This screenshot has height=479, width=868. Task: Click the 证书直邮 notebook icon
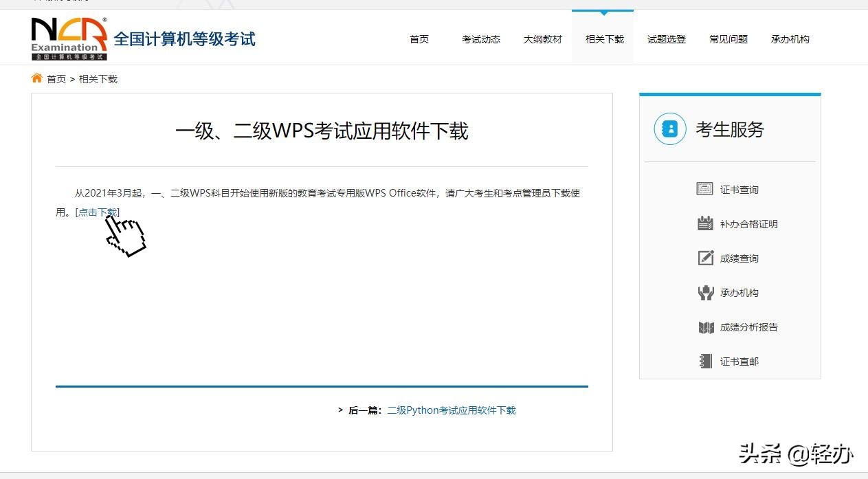[x=705, y=361]
